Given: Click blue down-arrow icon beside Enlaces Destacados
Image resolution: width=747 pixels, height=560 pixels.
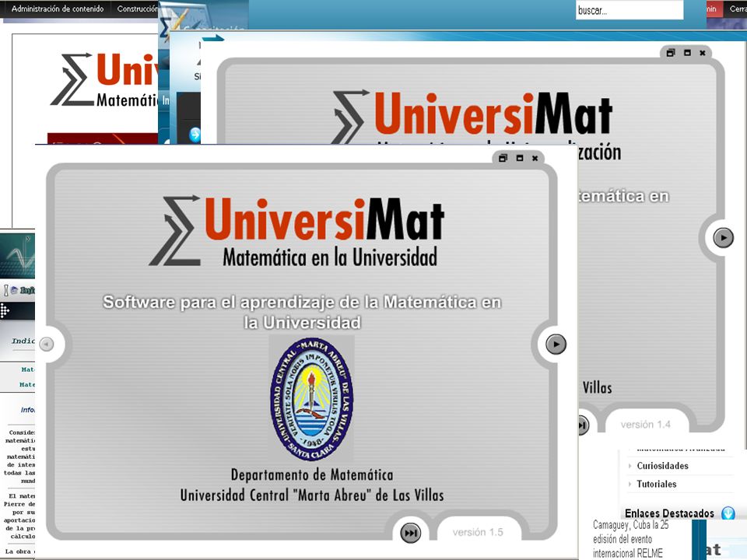Looking at the screenshot, I should (x=728, y=513).
